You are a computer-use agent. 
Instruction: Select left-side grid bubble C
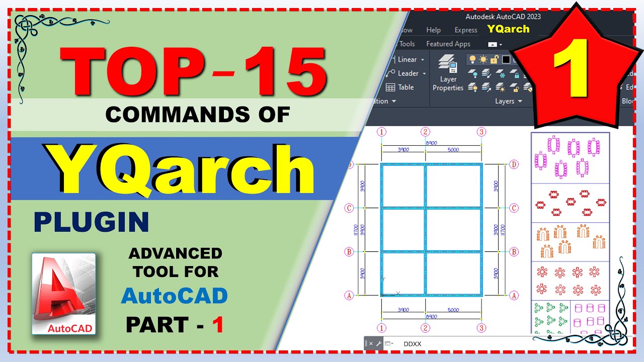pyautogui.click(x=349, y=208)
